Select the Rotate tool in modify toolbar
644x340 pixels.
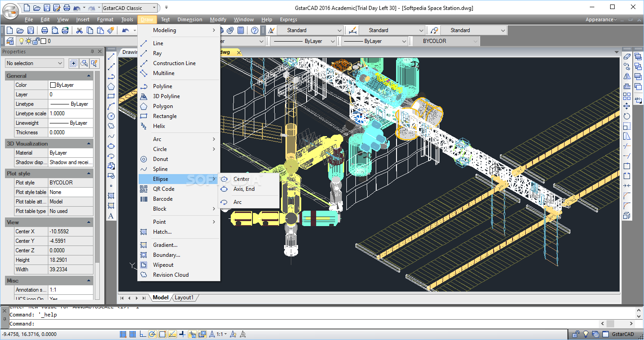627,116
